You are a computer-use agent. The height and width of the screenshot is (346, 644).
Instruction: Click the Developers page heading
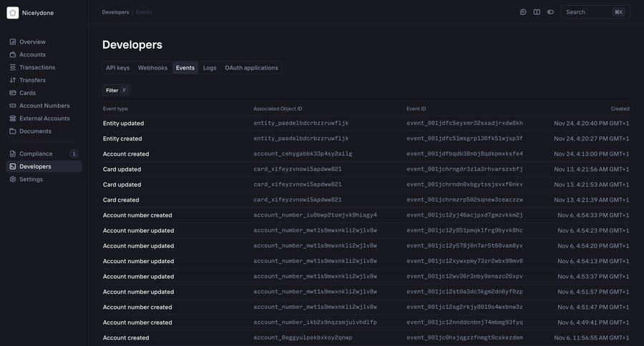point(132,45)
